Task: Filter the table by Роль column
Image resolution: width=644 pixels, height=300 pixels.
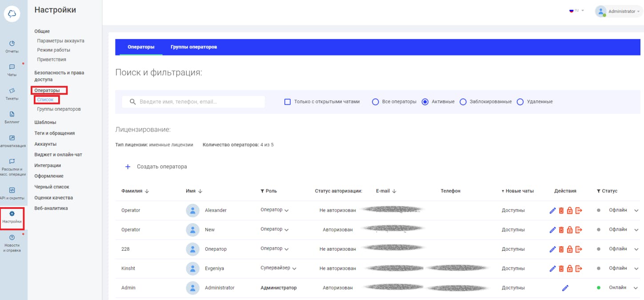Action: [268, 191]
